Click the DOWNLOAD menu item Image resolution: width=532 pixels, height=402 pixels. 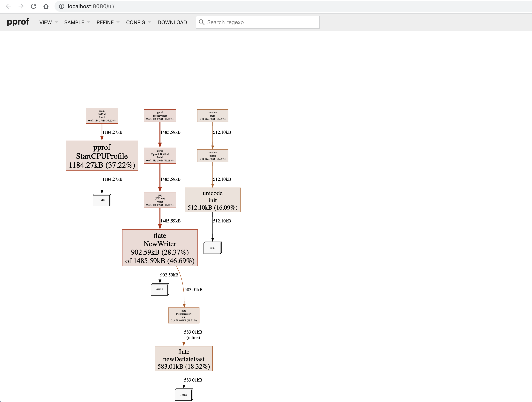[x=172, y=22]
